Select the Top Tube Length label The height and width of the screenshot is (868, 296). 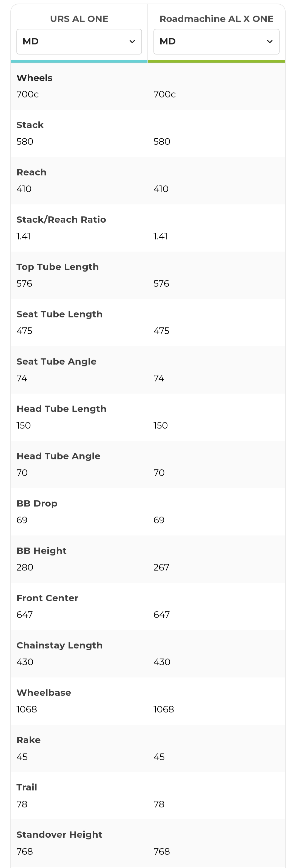pyautogui.click(x=58, y=267)
